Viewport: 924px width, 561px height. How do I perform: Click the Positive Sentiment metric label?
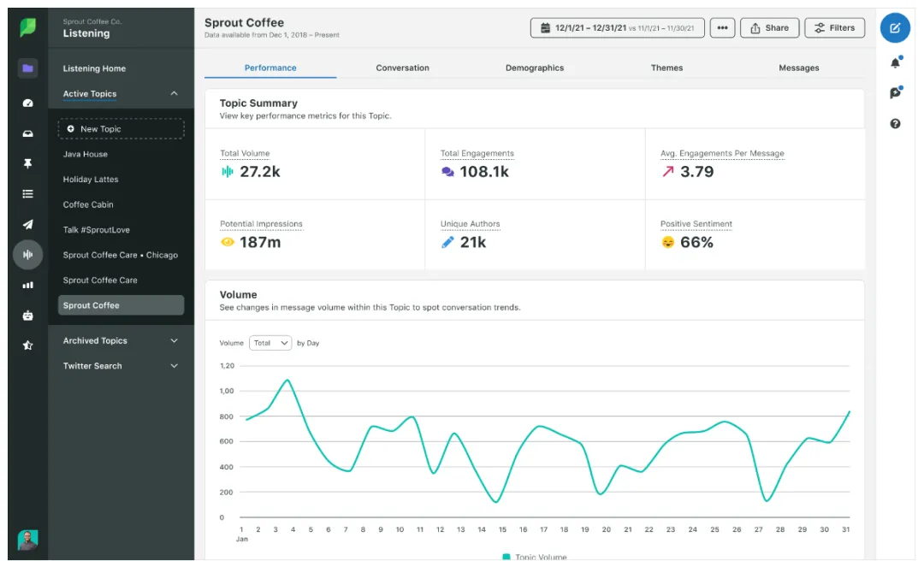696,224
